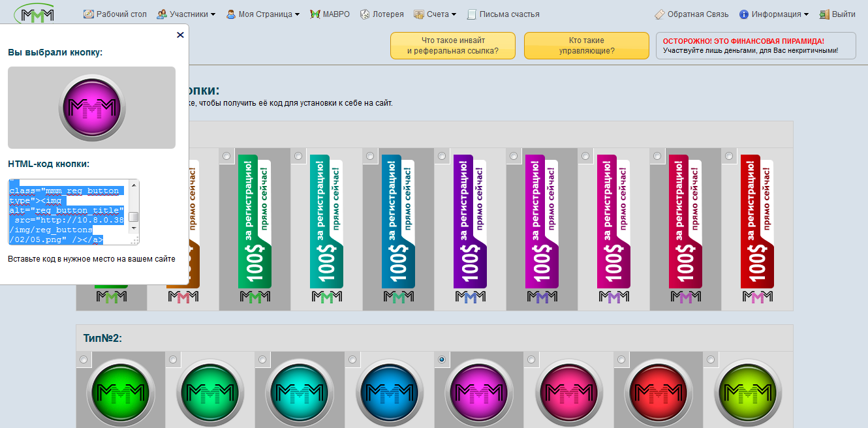The image size is (868, 428).
Task: Click the magenta round MMM button in Тип№2
Action: [x=479, y=393]
